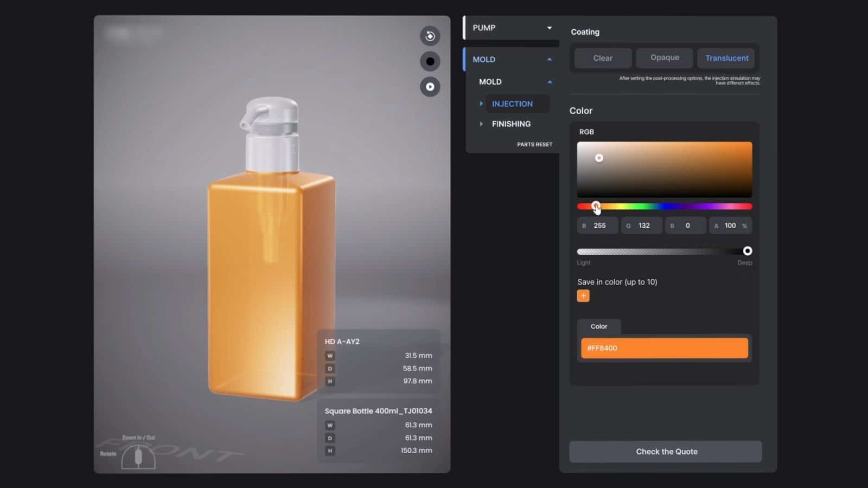Collapse the nested MOLD subsection
Screen dimensions: 868x488
[550, 82]
